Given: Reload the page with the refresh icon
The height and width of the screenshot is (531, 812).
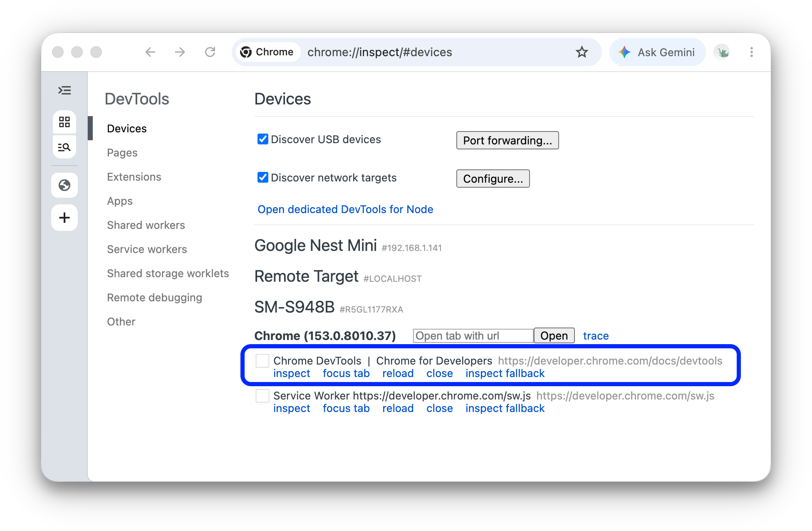Looking at the screenshot, I should coord(210,52).
